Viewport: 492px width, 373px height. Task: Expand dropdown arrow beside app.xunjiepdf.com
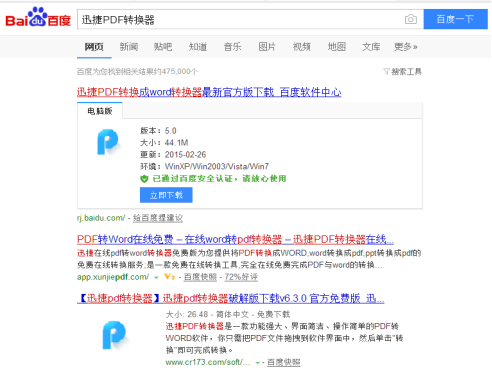pos(156,278)
